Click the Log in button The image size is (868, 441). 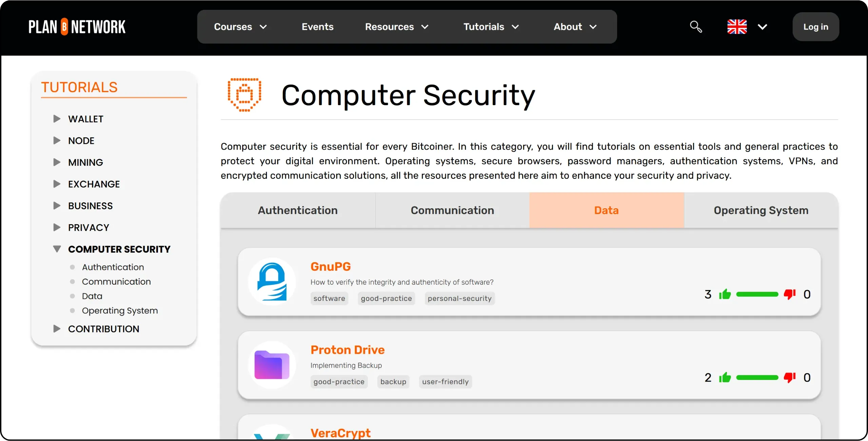point(815,26)
